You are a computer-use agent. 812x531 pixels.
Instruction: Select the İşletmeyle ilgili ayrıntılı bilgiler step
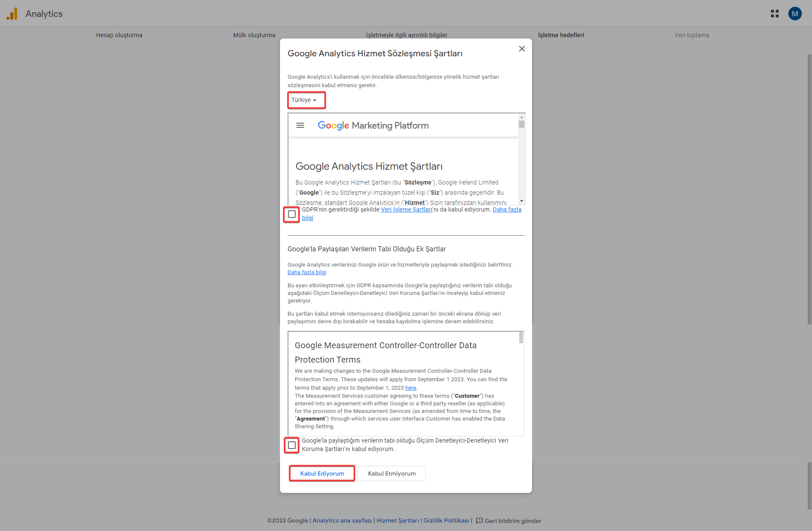click(406, 35)
